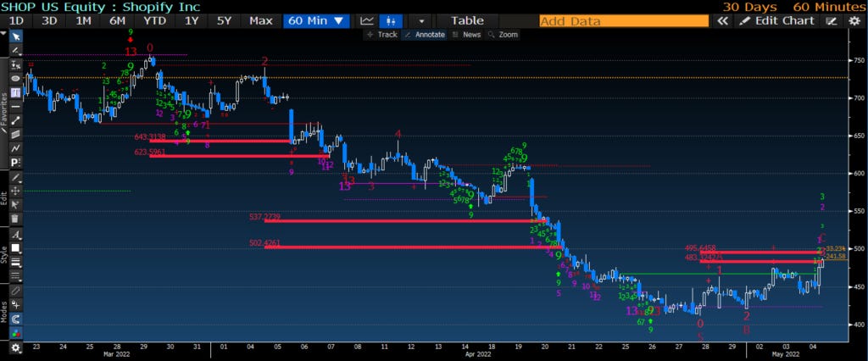Screen dimensions: 868x361
Task: Select the candlestick chart type icon
Action: click(x=392, y=21)
